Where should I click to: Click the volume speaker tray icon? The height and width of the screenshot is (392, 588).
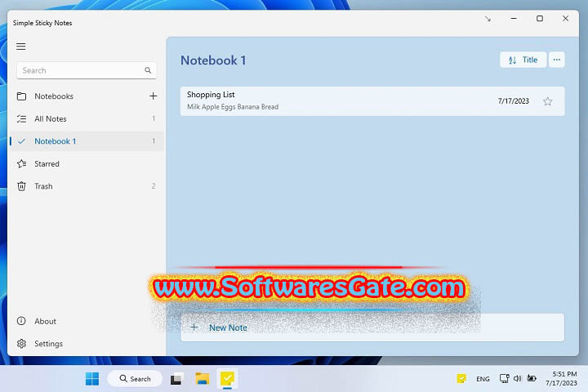click(518, 378)
